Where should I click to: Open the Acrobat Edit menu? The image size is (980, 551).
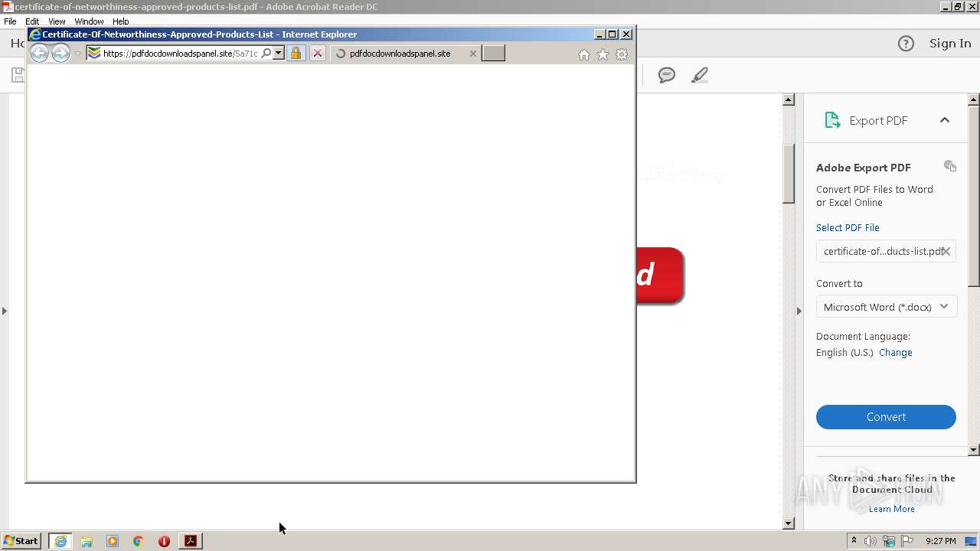[x=32, y=21]
